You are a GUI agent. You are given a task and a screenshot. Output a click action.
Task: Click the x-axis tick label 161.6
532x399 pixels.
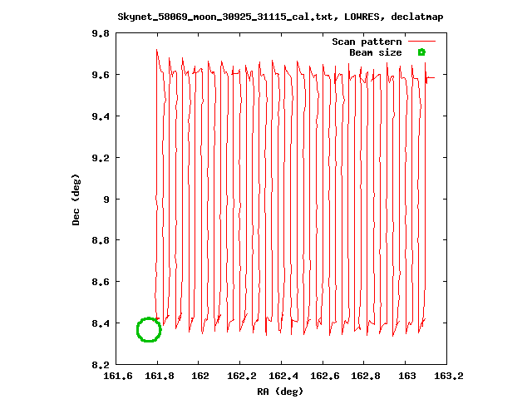(118, 376)
